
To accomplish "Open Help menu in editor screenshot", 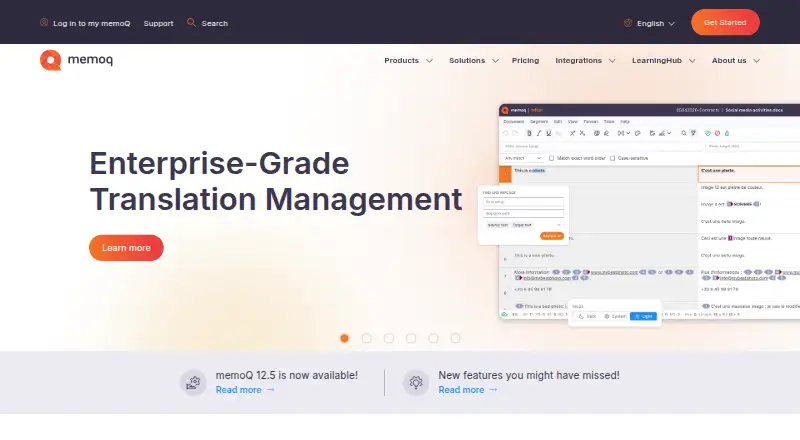I will (625, 121).
